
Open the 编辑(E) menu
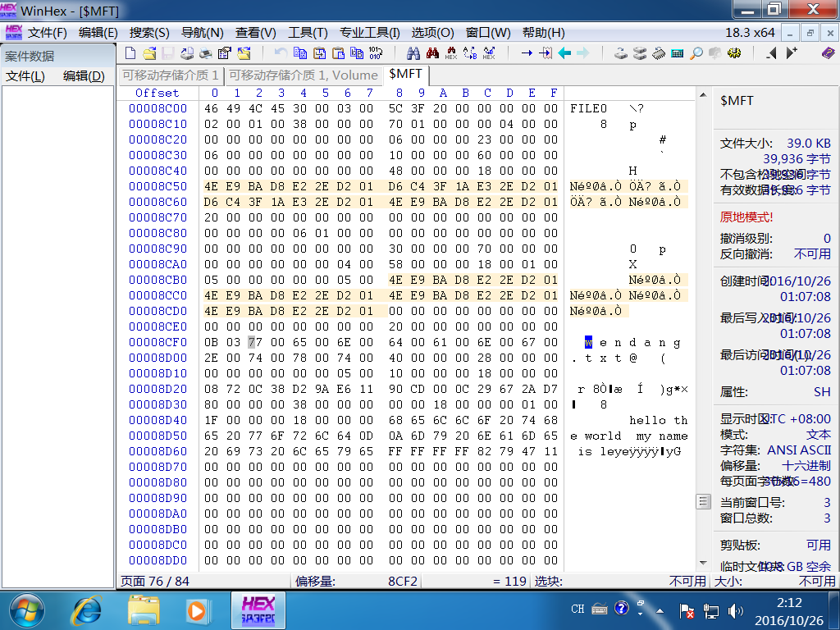(98, 33)
